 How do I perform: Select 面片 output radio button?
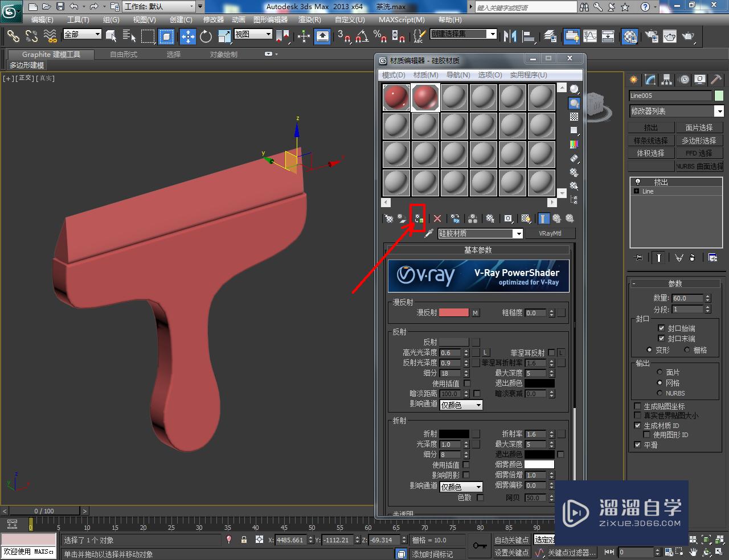660,372
